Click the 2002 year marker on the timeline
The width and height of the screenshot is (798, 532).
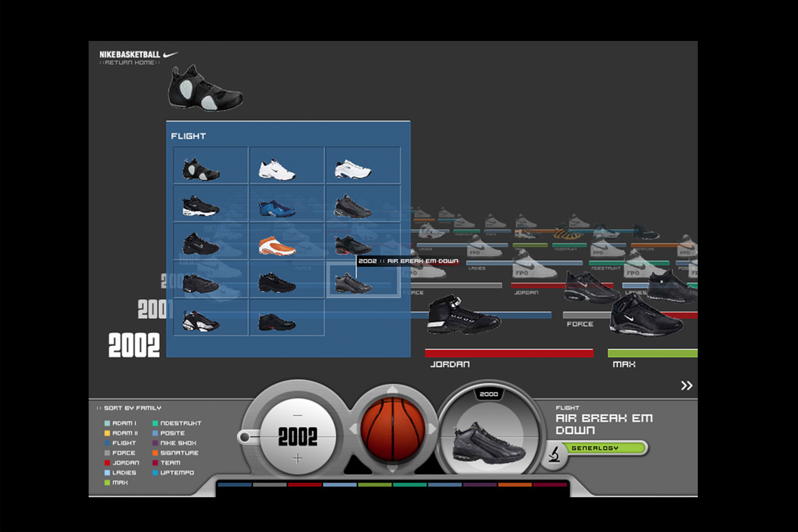coord(134,345)
